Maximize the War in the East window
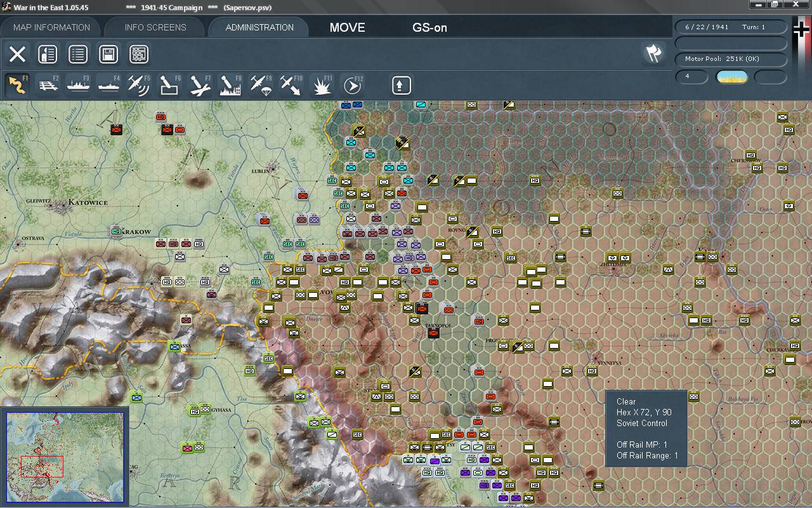Viewport: 812px width, 508px height. 775,4
